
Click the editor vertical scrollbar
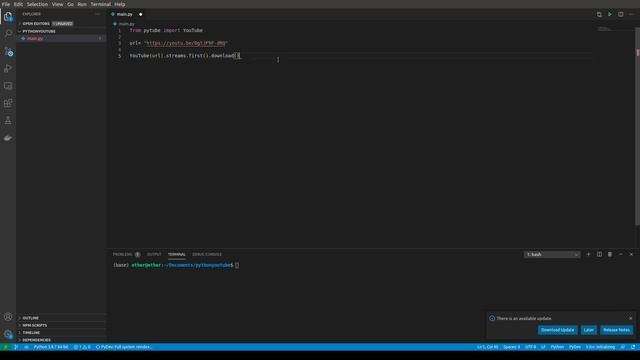pos(637,126)
